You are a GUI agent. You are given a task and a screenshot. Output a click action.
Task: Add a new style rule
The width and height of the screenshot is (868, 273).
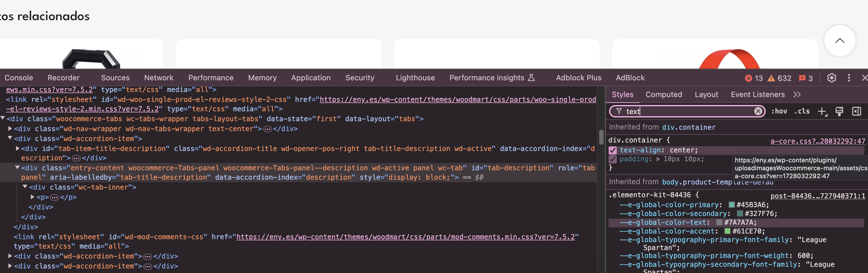[822, 111]
